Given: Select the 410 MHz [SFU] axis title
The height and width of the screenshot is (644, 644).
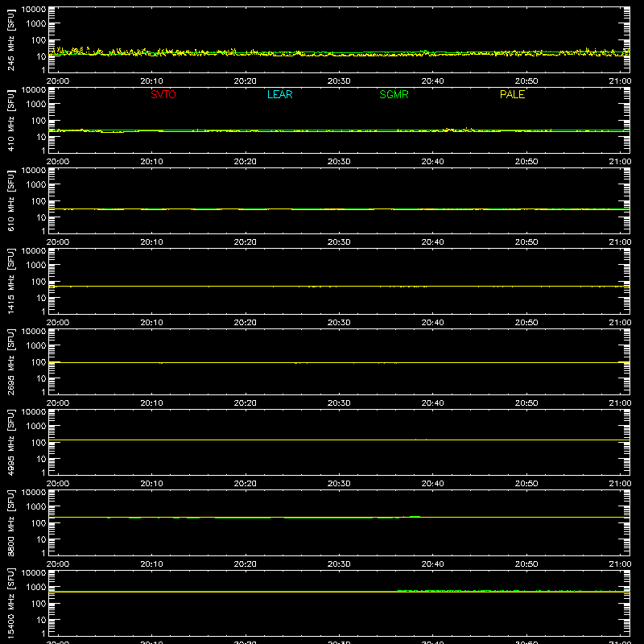Looking at the screenshot, I should pos(10,120).
